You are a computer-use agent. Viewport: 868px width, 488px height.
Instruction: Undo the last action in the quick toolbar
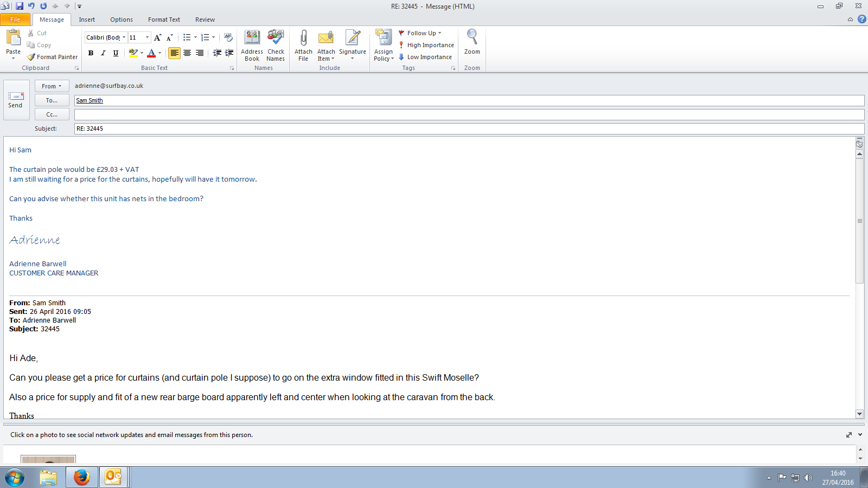click(x=31, y=6)
